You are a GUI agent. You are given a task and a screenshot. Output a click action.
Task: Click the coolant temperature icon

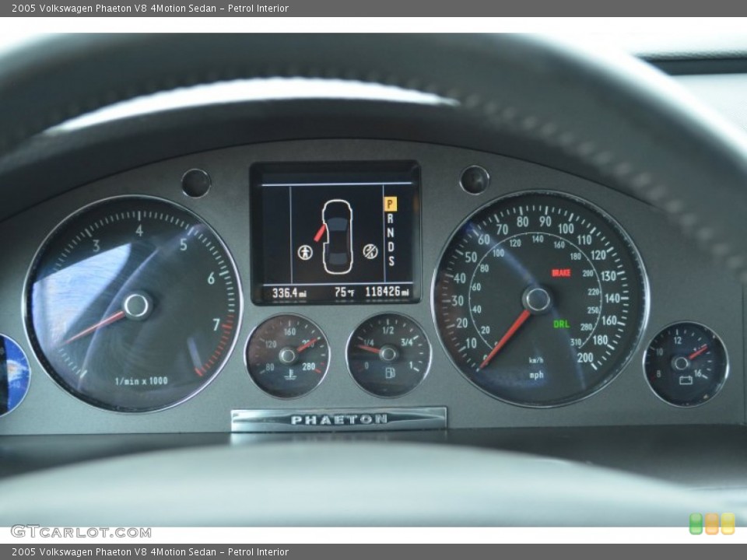point(289,374)
